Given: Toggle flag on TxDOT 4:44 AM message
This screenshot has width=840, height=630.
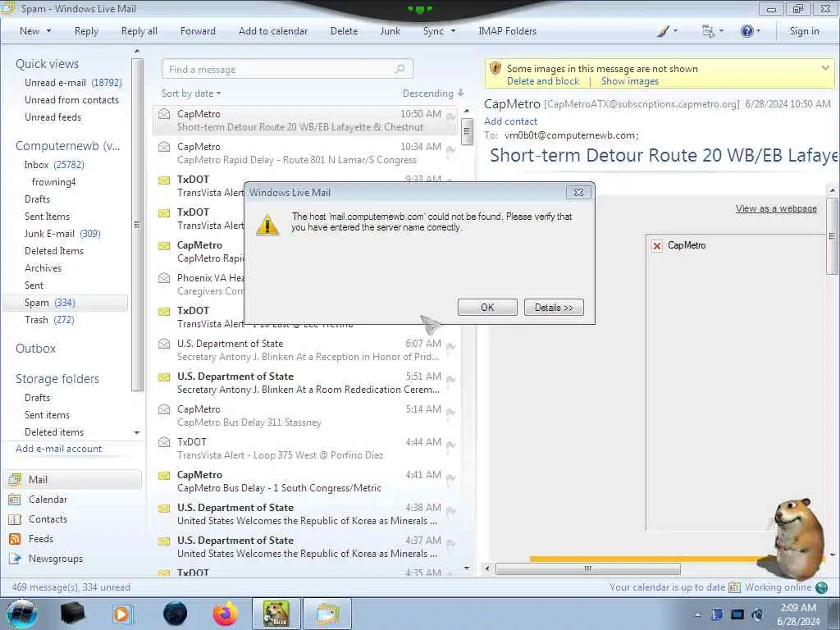Looking at the screenshot, I should 450,445.
